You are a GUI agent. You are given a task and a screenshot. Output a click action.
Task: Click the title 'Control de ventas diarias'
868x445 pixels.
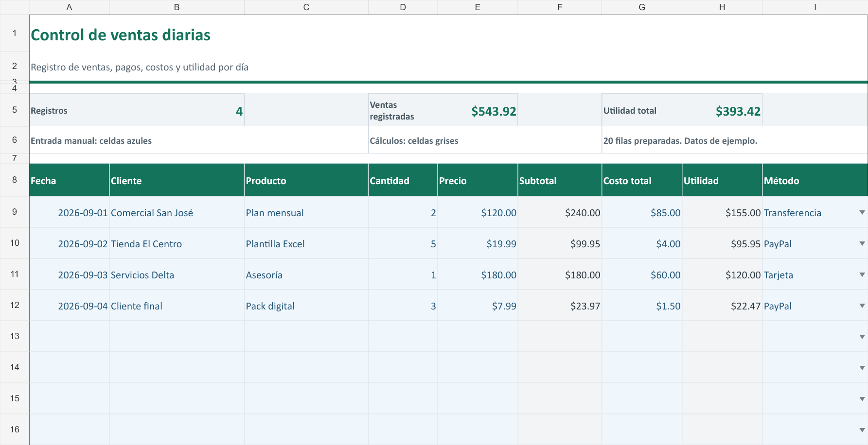(121, 35)
